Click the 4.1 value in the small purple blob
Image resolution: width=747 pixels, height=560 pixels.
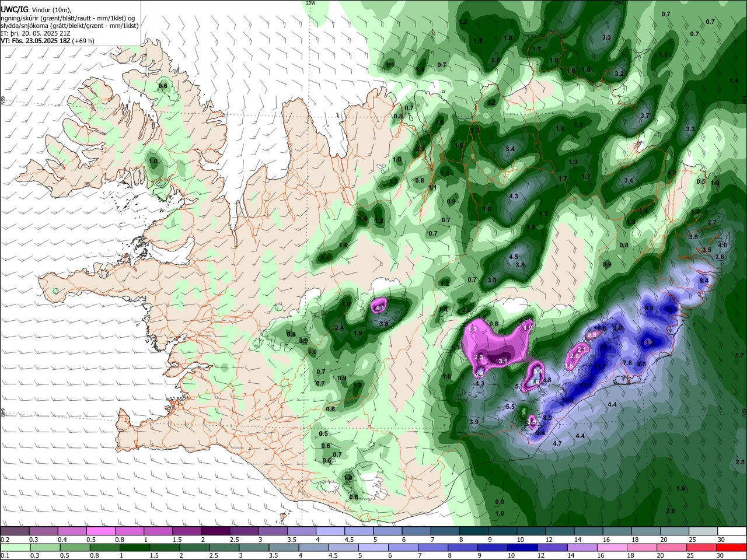click(x=381, y=307)
